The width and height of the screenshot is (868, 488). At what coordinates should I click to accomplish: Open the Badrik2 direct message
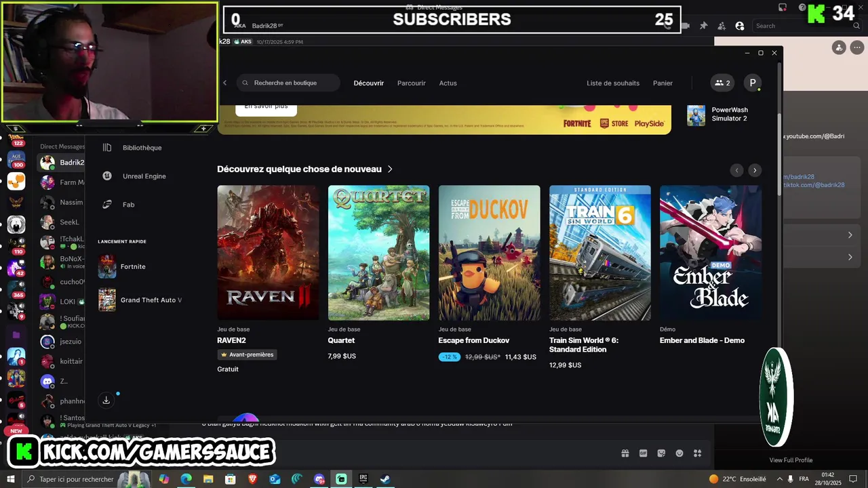[x=61, y=163]
